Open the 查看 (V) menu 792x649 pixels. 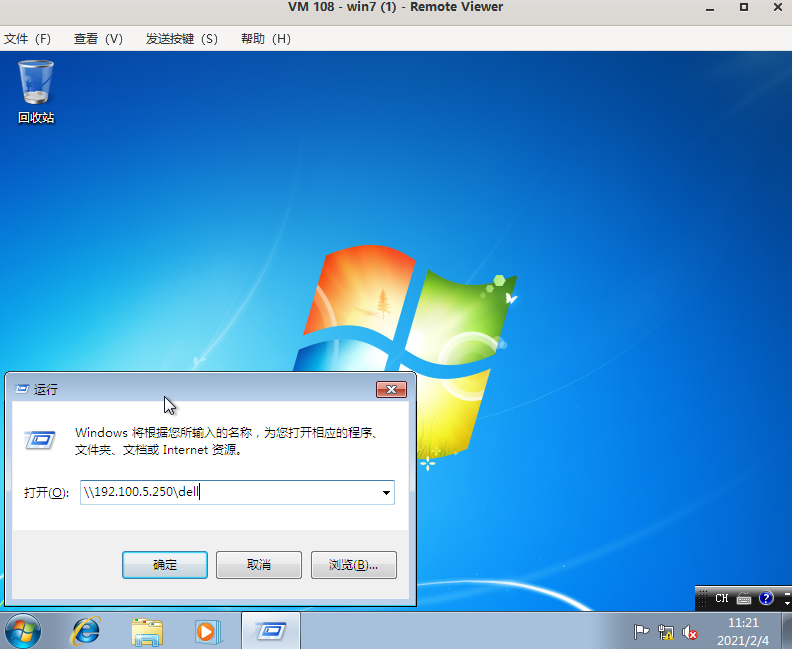pyautogui.click(x=98, y=39)
